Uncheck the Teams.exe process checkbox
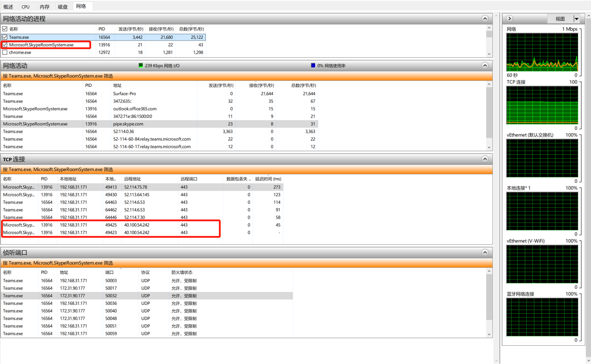Viewport: 591px width, 364px height. [x=5, y=37]
